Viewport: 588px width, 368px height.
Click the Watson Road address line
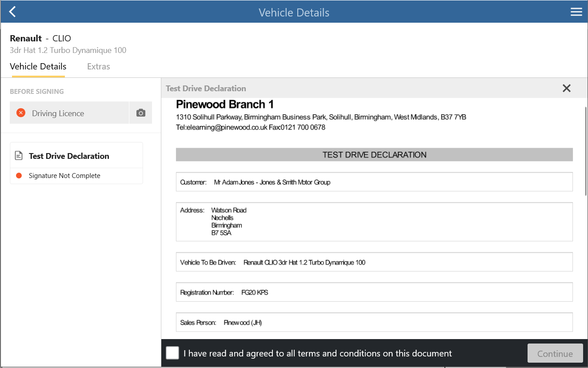pos(229,210)
